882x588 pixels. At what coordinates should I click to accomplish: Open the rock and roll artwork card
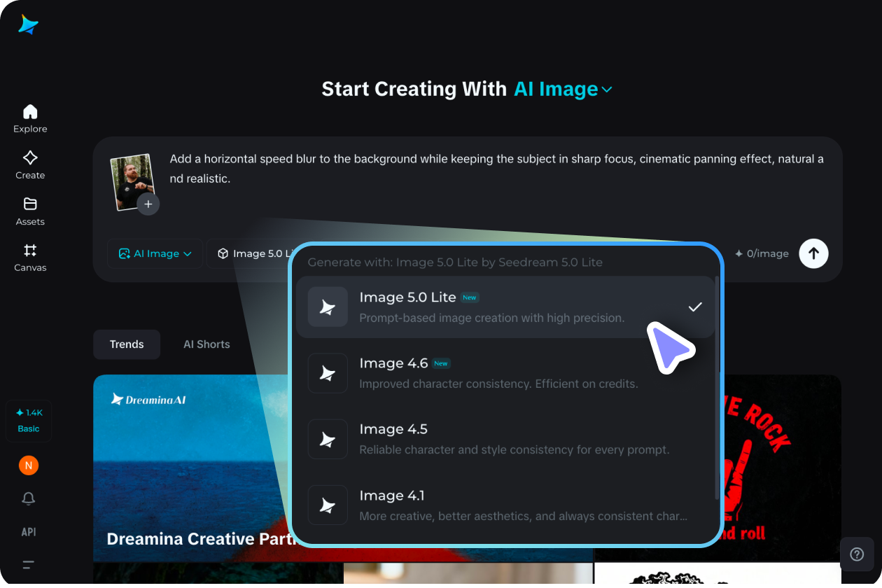click(x=781, y=468)
